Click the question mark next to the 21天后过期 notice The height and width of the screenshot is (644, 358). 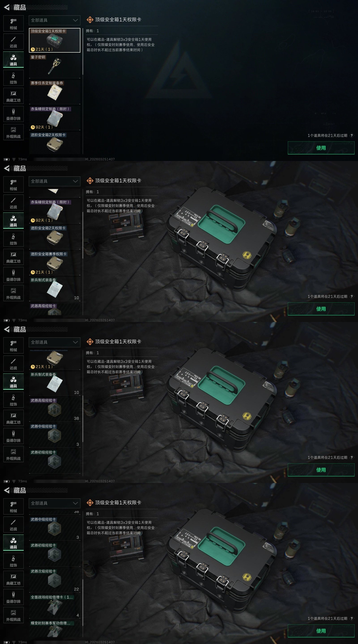coord(352,136)
